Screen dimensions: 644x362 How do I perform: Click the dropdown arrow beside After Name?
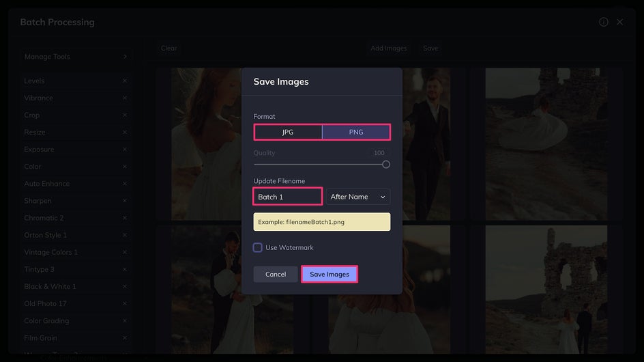click(x=383, y=197)
